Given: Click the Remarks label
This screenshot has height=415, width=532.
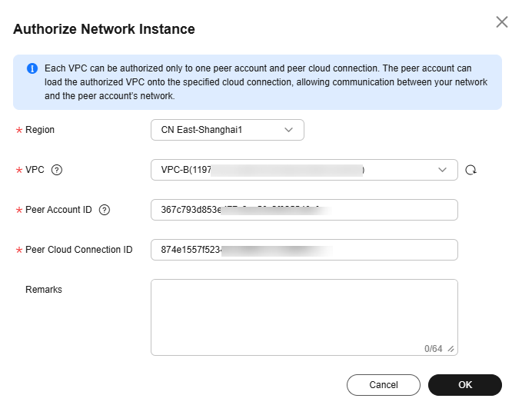Looking at the screenshot, I should click(x=44, y=290).
